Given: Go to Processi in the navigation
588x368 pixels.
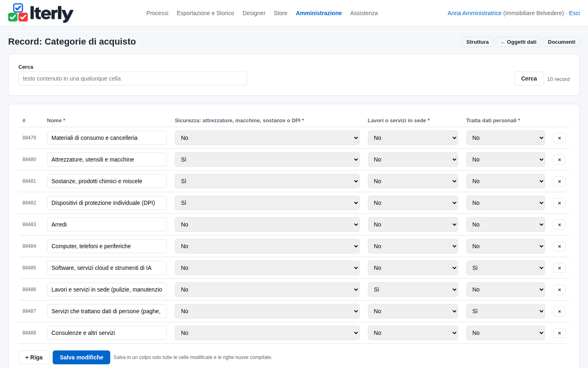Looking at the screenshot, I should point(157,13).
